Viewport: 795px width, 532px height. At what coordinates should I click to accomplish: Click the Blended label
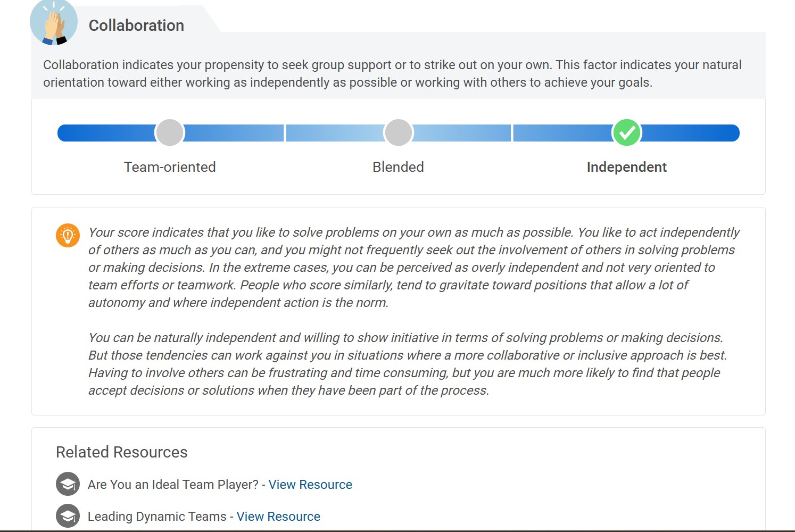coord(398,167)
